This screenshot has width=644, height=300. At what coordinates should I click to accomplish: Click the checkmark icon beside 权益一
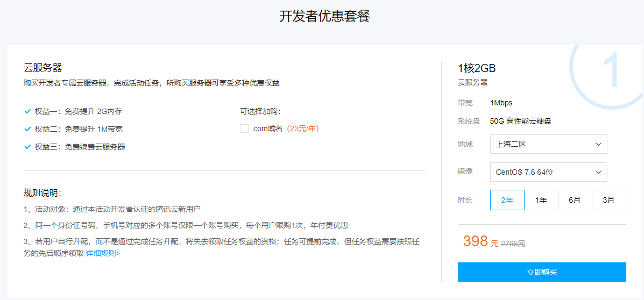[x=27, y=111]
